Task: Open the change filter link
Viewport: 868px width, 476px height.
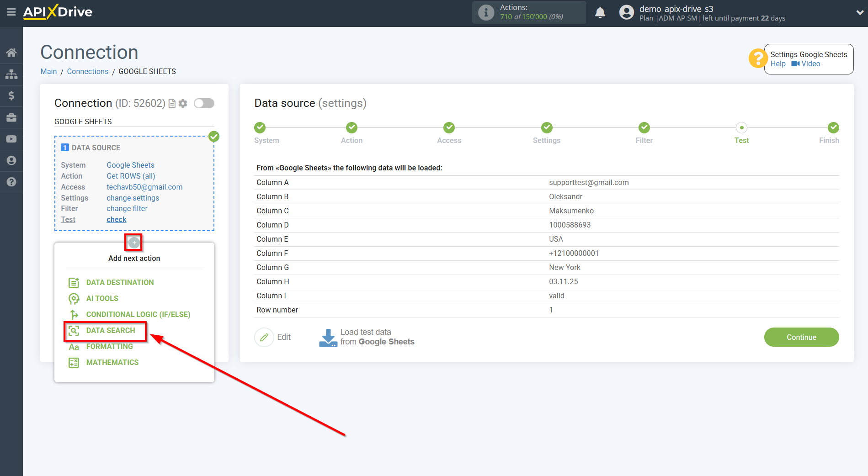Action: coord(127,208)
